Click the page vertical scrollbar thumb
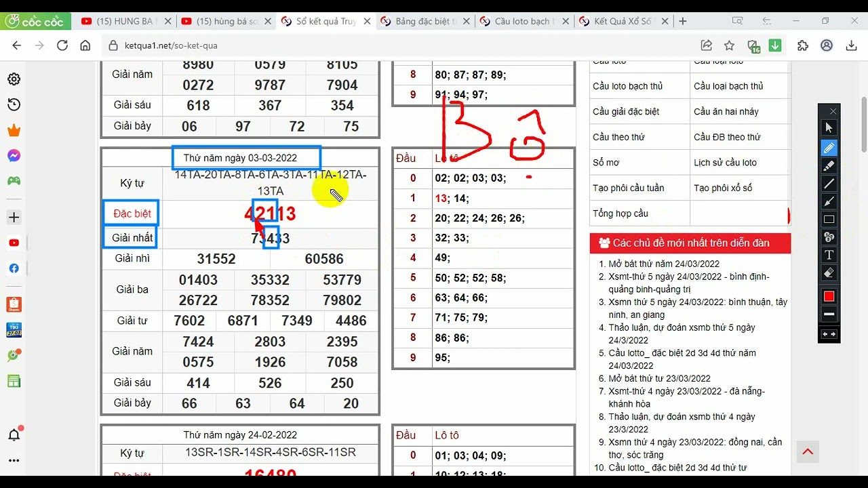The height and width of the screenshot is (488, 868). 864,125
